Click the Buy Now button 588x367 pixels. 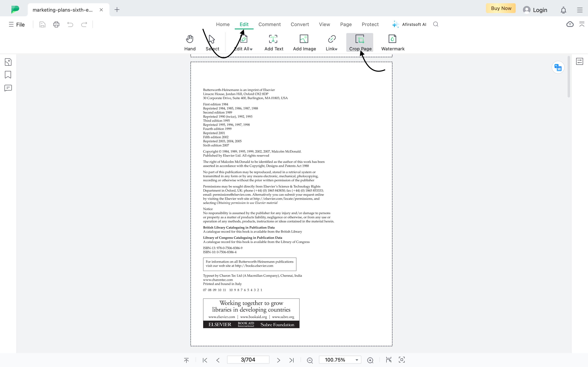(x=501, y=8)
